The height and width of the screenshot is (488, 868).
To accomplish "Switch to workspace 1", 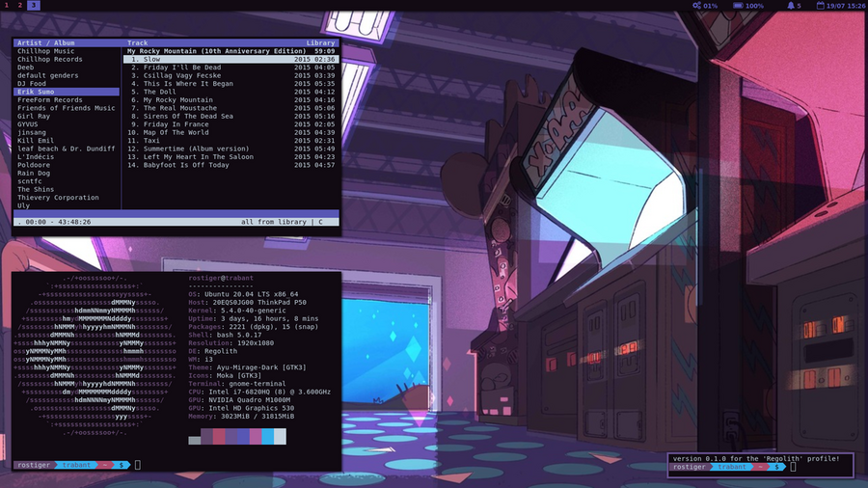I will coord(6,6).
